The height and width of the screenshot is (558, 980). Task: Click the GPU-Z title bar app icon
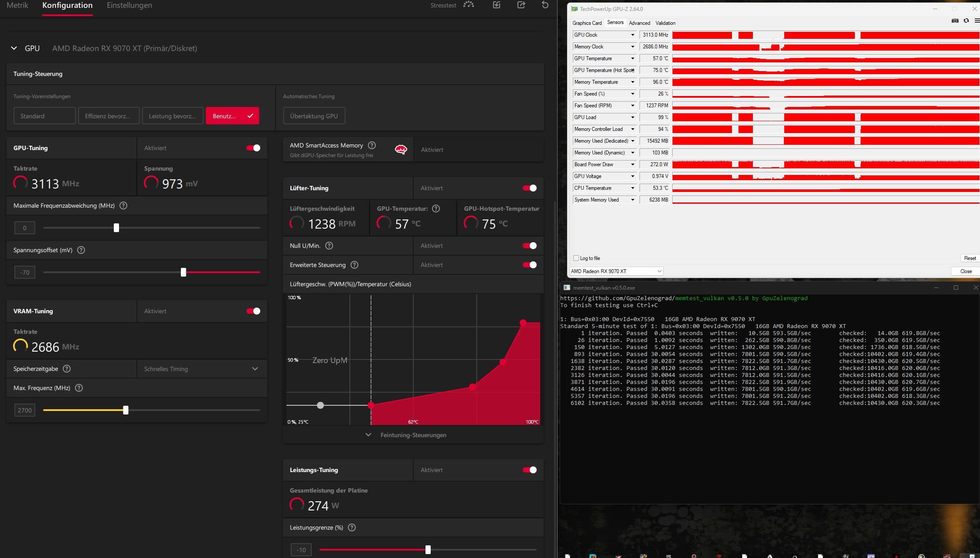575,9
